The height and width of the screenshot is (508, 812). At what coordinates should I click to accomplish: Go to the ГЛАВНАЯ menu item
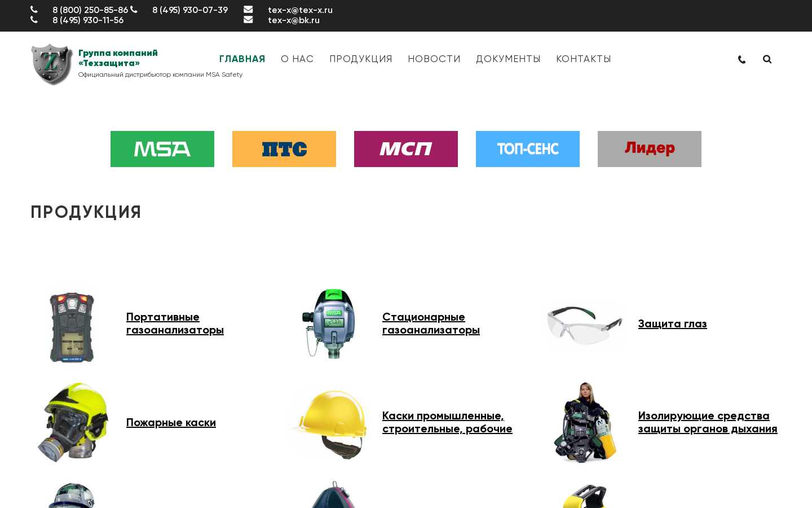242,59
